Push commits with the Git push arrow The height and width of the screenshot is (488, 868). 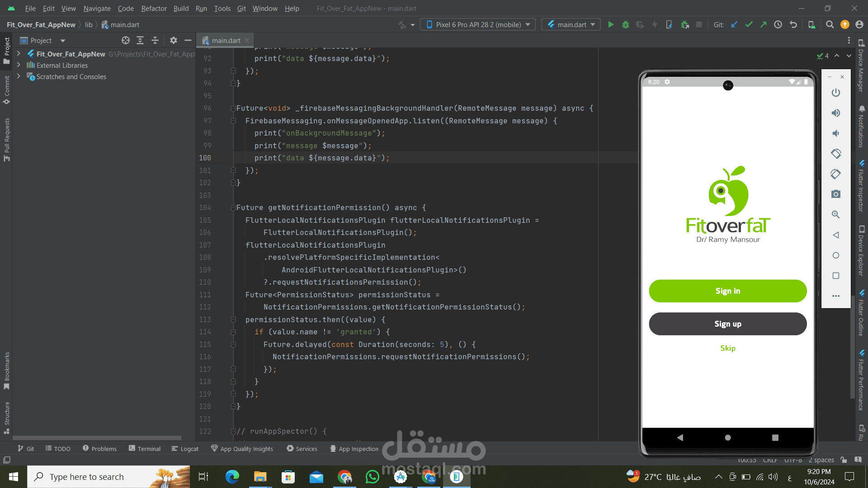click(764, 25)
